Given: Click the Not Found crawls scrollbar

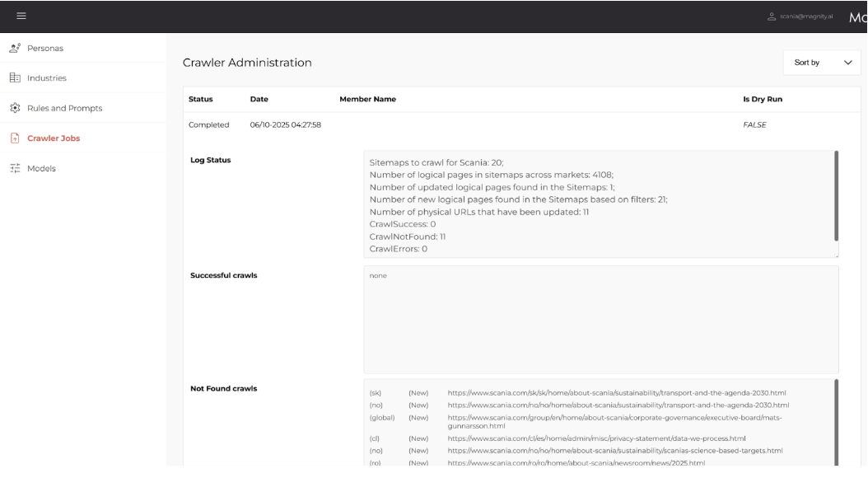Looking at the screenshot, I should pyautogui.click(x=836, y=420).
